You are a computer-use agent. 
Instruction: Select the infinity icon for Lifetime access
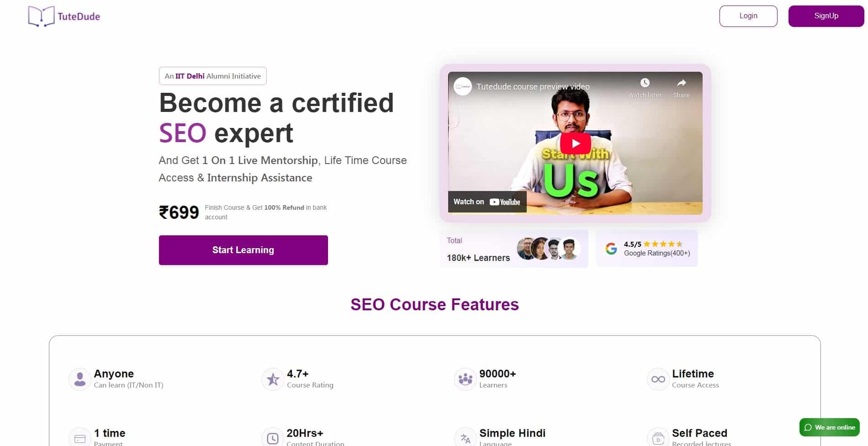coord(658,379)
